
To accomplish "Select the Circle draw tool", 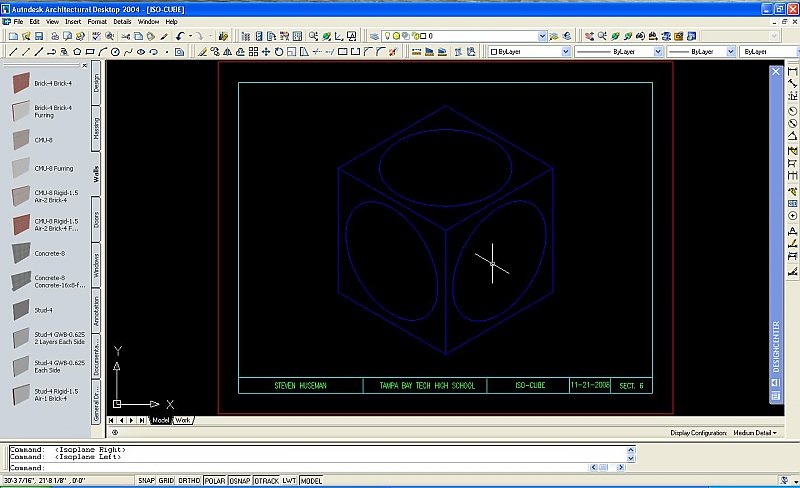I will coord(115,52).
